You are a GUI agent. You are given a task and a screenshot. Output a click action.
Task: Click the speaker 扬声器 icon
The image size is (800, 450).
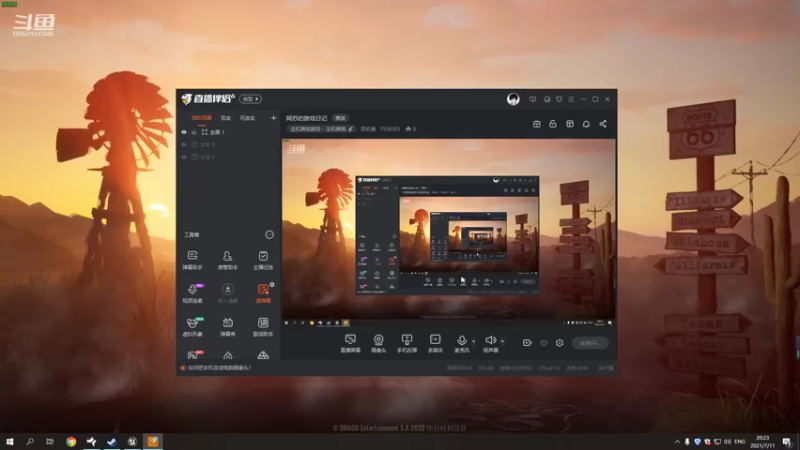point(491,341)
